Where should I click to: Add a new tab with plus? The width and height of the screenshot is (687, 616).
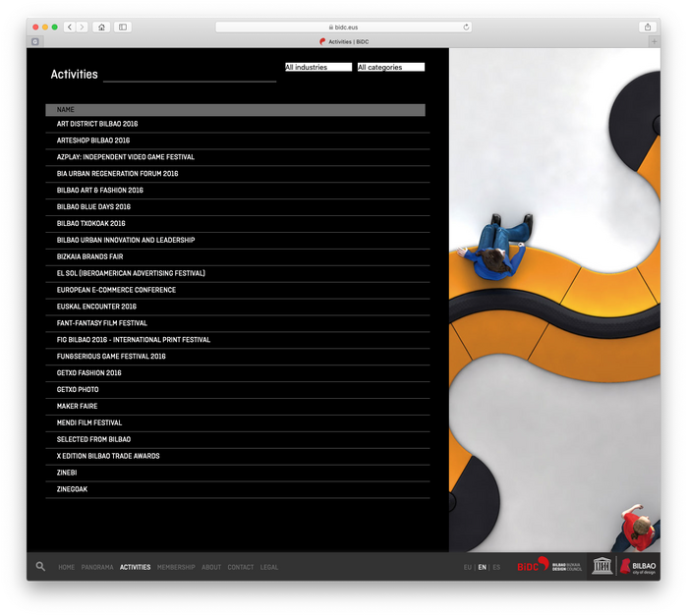[655, 41]
